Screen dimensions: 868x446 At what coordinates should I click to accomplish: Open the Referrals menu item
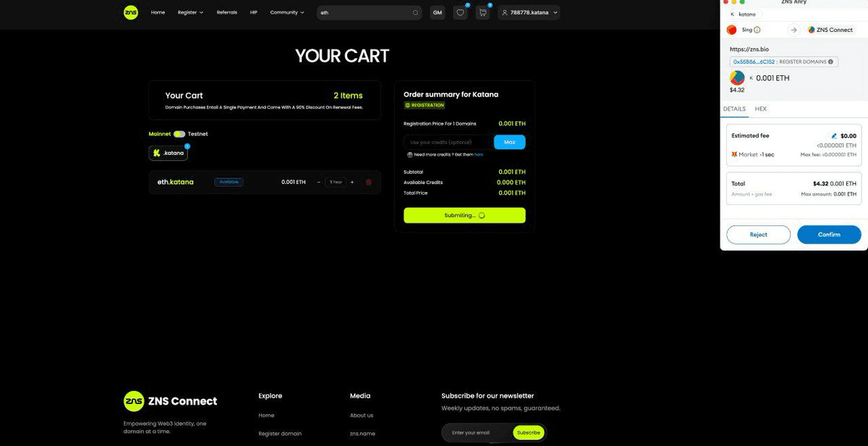pyautogui.click(x=226, y=12)
